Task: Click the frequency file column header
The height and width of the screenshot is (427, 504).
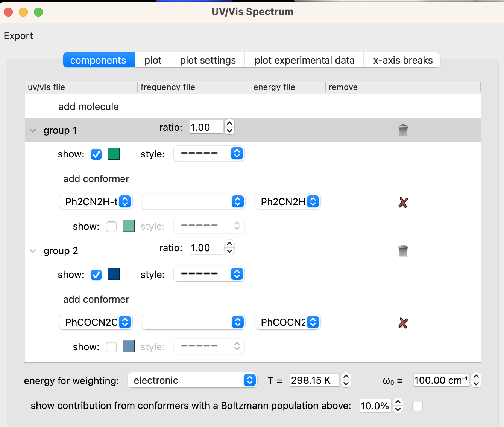Action: tap(194, 87)
